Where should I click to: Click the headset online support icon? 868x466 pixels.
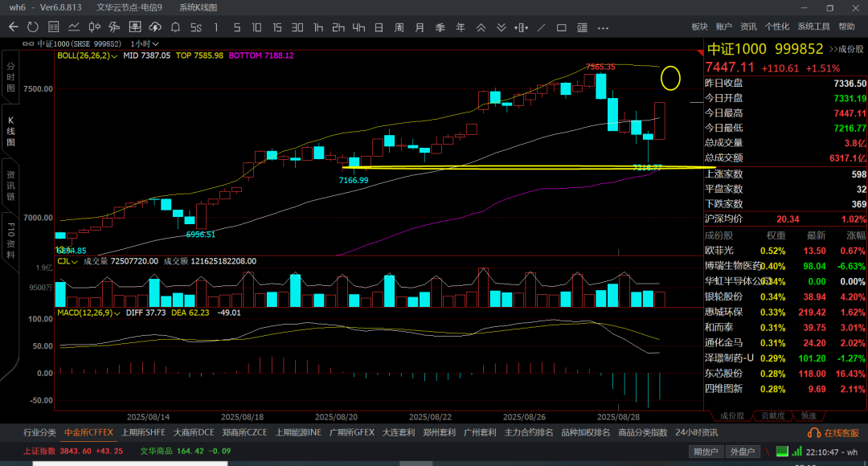(x=813, y=433)
